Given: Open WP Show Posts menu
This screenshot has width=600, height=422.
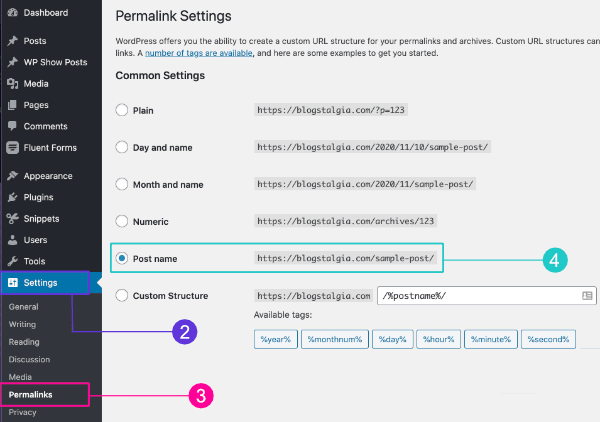Looking at the screenshot, I should (55, 62).
